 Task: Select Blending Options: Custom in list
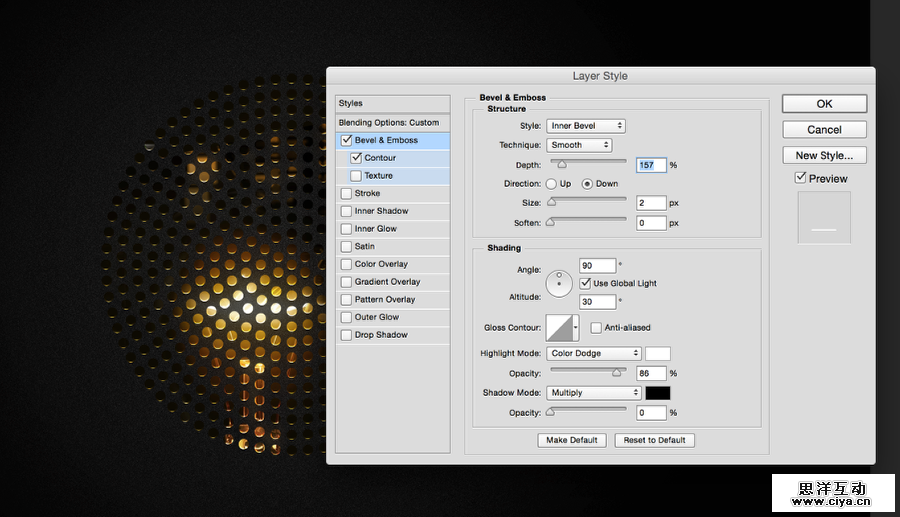point(389,123)
